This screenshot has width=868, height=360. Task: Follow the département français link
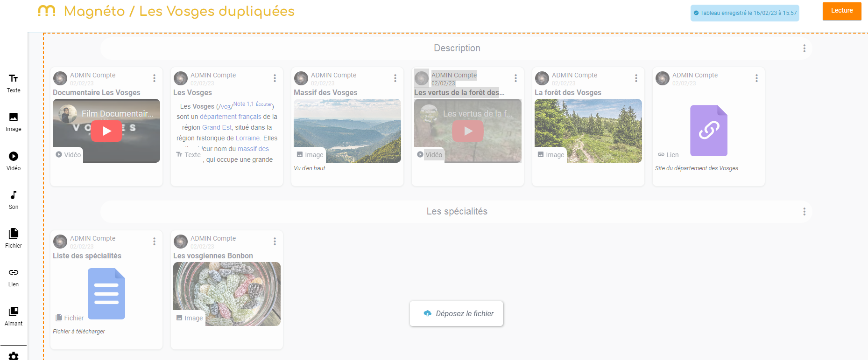(230, 117)
